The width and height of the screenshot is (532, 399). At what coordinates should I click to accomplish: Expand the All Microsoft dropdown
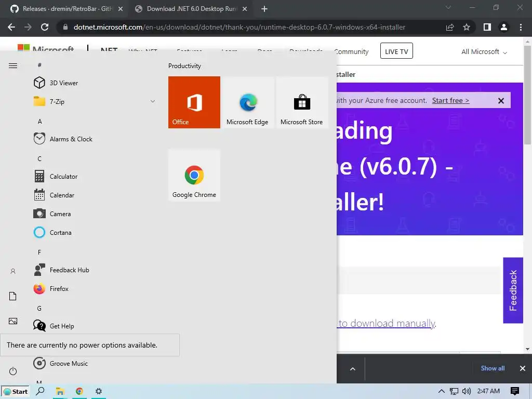[484, 51]
